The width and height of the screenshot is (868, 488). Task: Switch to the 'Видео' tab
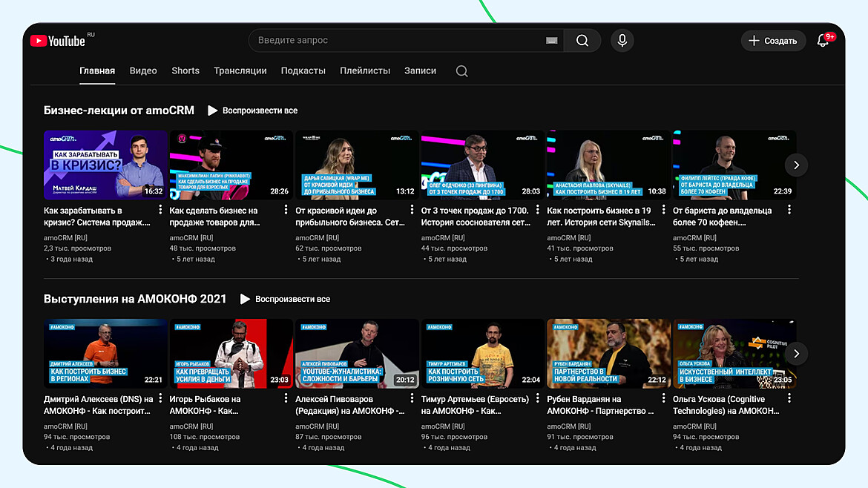point(142,70)
